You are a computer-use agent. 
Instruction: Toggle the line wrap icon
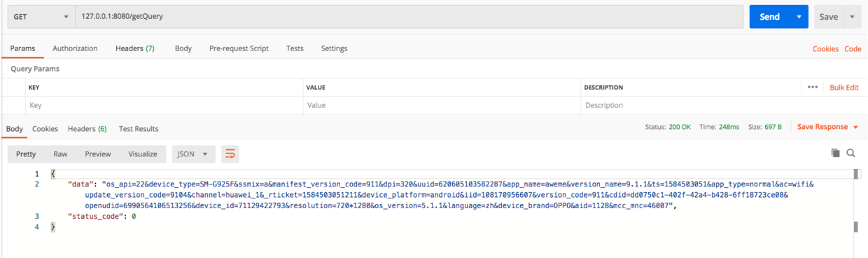click(230, 154)
